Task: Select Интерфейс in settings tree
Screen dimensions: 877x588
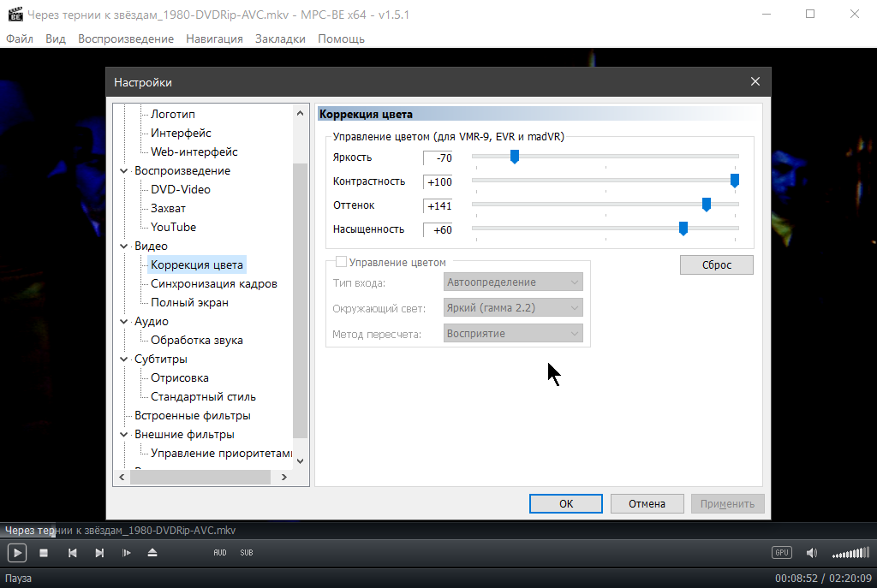Action: point(181,133)
